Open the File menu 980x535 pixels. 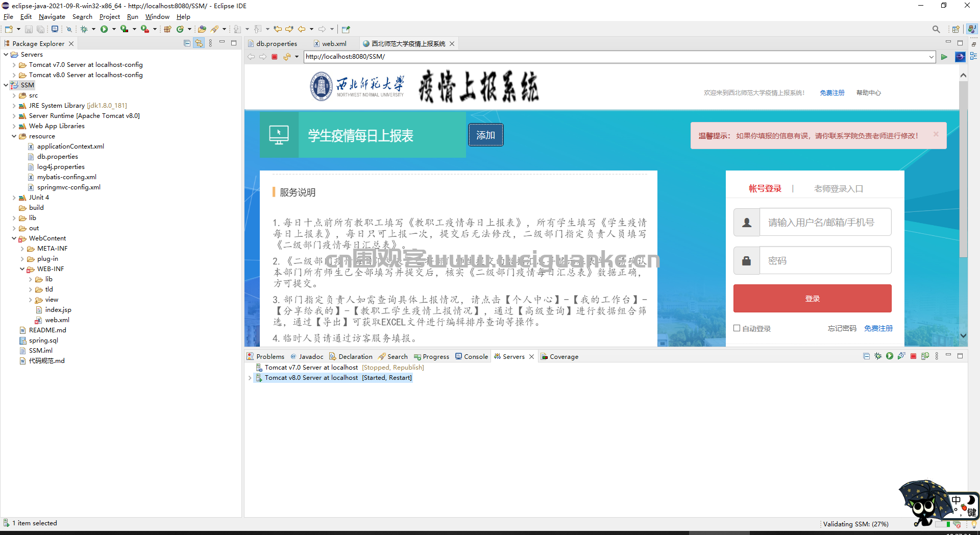tap(8, 17)
